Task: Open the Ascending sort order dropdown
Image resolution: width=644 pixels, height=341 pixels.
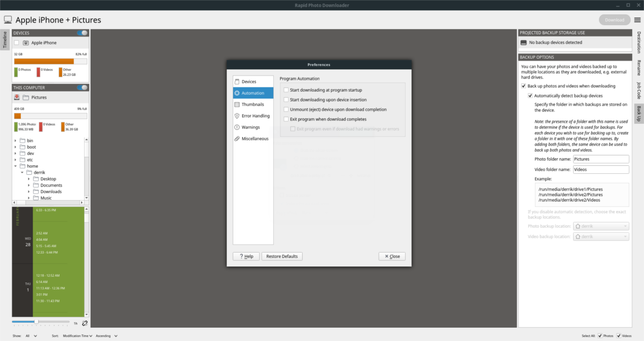Action: [106, 336]
